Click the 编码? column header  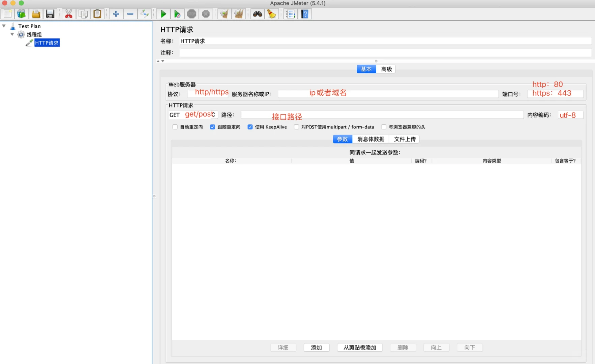[421, 161]
